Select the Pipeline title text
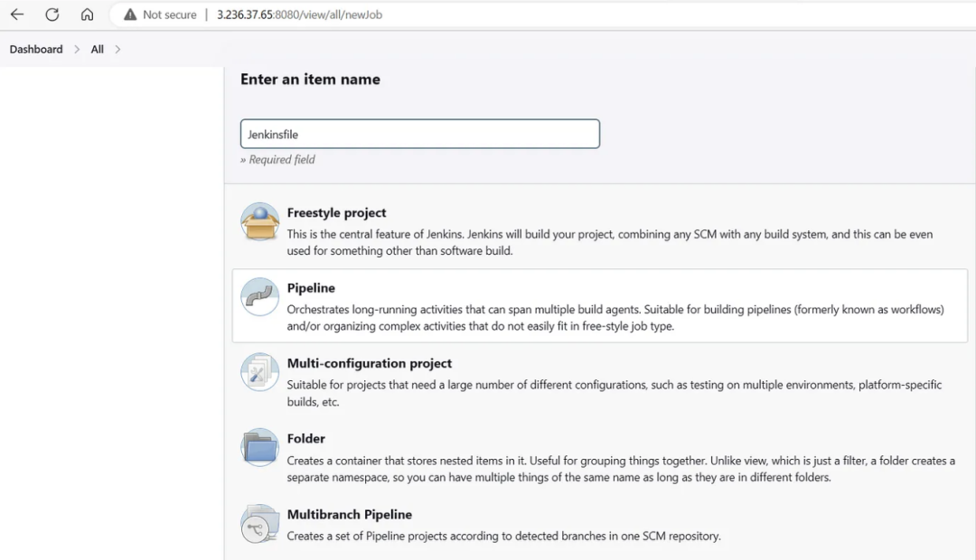 (x=311, y=288)
